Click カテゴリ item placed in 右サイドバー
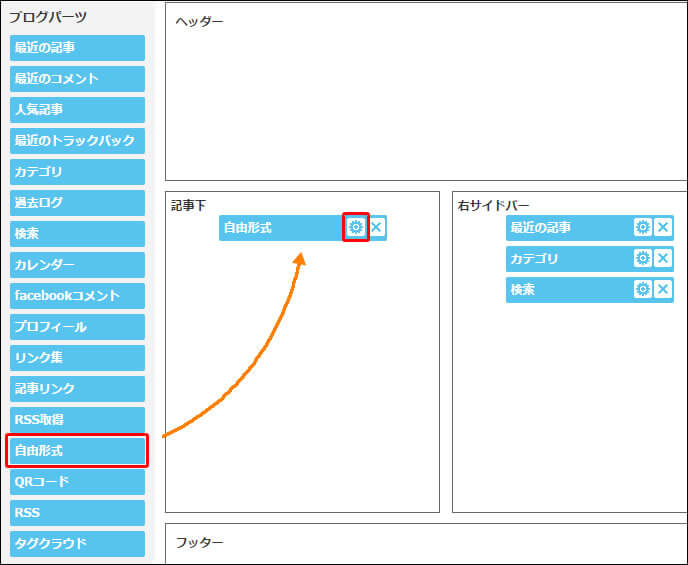The height and width of the screenshot is (565, 688). [589, 259]
